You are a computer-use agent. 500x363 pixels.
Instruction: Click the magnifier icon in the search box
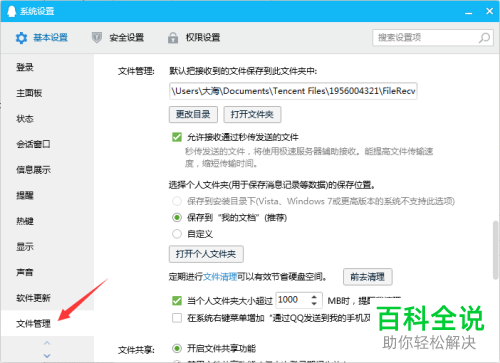[x=484, y=38]
